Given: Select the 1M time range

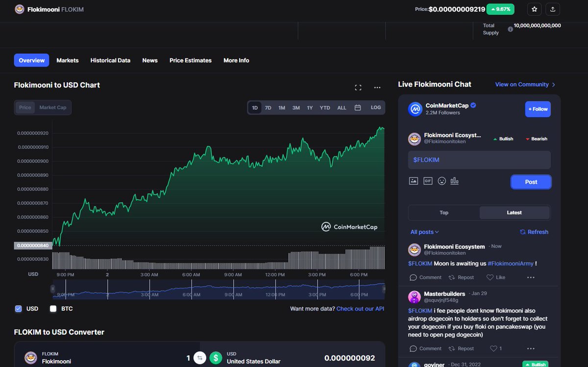Looking at the screenshot, I should coord(282,108).
